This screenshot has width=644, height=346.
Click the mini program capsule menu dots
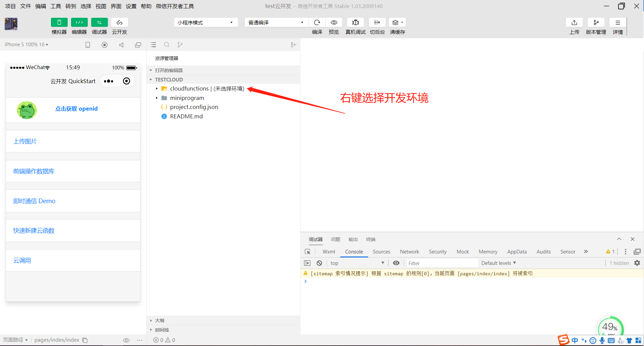[109, 81]
